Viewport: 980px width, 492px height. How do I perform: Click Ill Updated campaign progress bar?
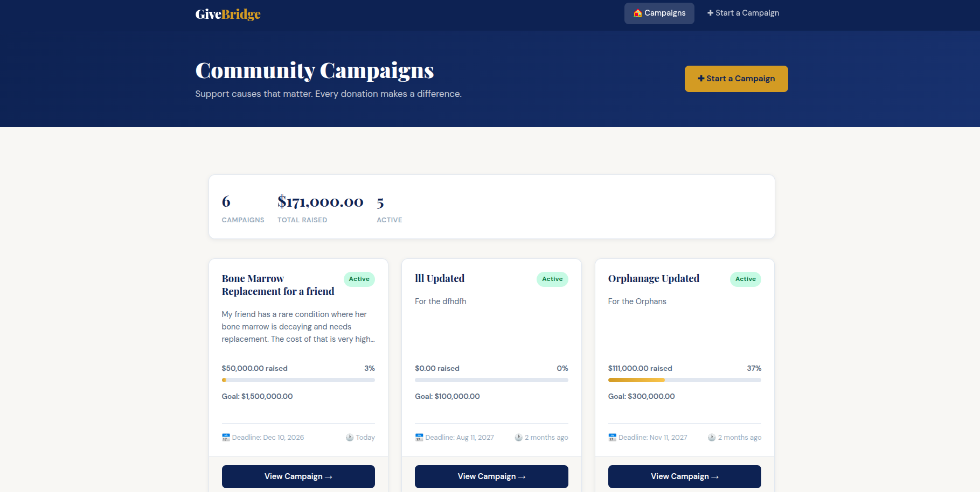pos(491,380)
